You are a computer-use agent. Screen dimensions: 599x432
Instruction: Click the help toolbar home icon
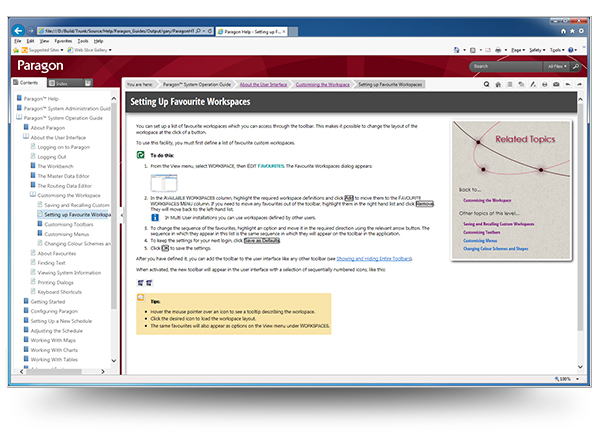pos(498,84)
